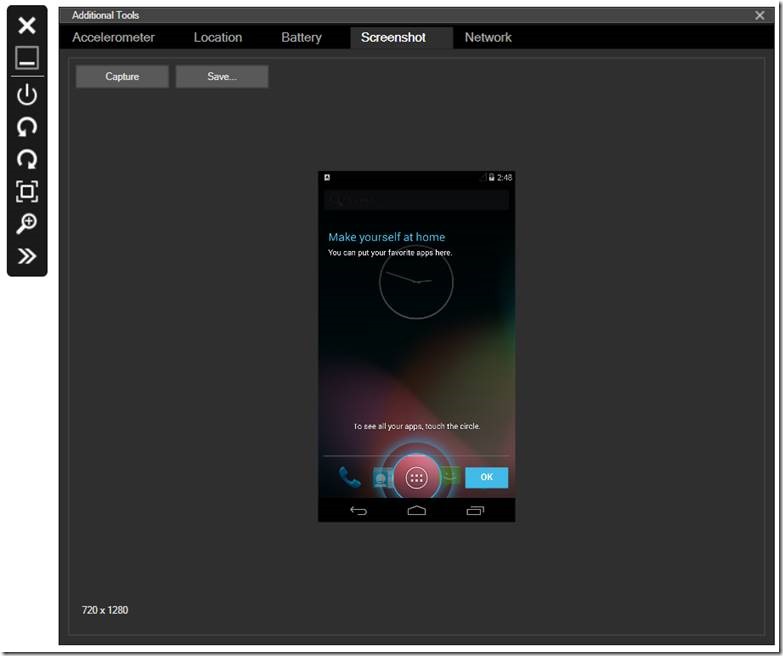Click the app drawer circle in preview
The width and height of the screenshot is (783, 656).
[417, 478]
